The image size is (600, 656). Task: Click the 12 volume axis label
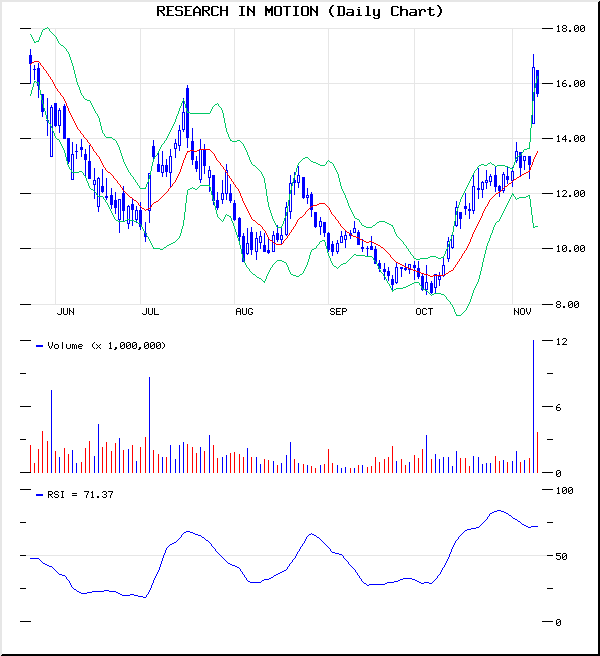(562, 342)
